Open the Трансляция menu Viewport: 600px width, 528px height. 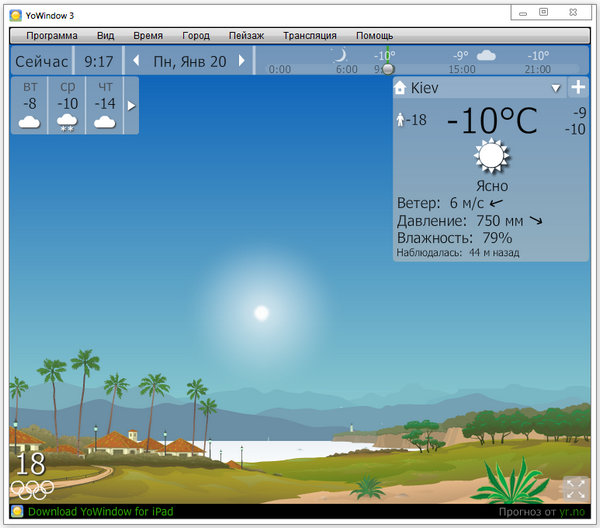(x=309, y=35)
